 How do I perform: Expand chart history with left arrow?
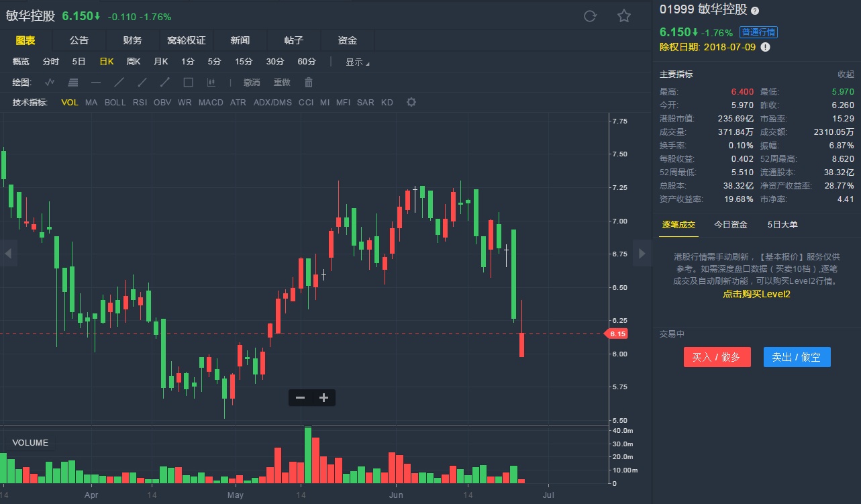coord(8,253)
